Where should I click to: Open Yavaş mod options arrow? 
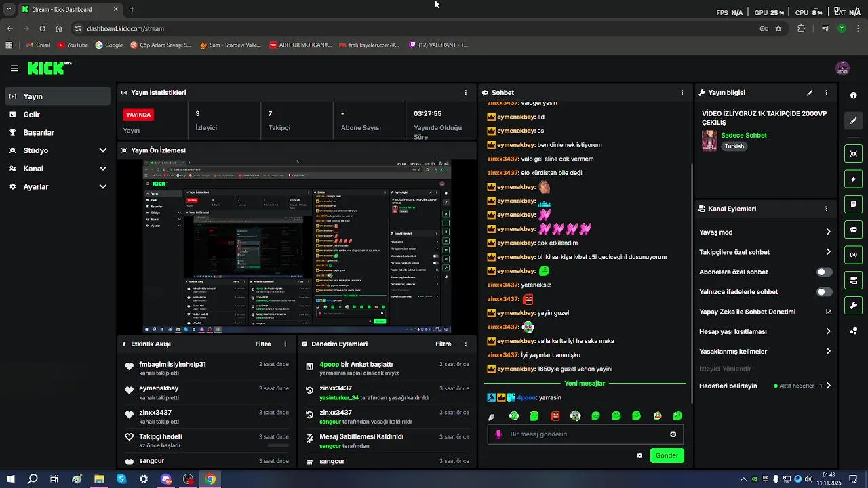(x=828, y=232)
